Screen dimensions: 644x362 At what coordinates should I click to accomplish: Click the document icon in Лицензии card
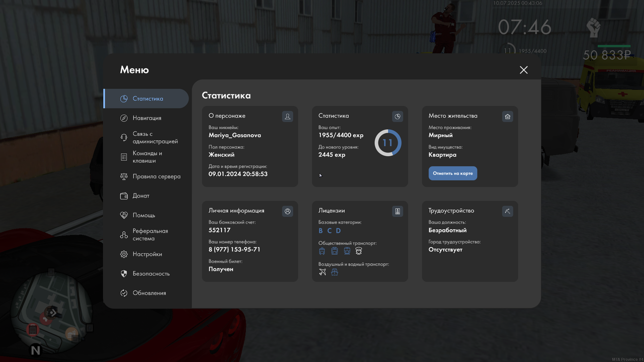pos(397,212)
